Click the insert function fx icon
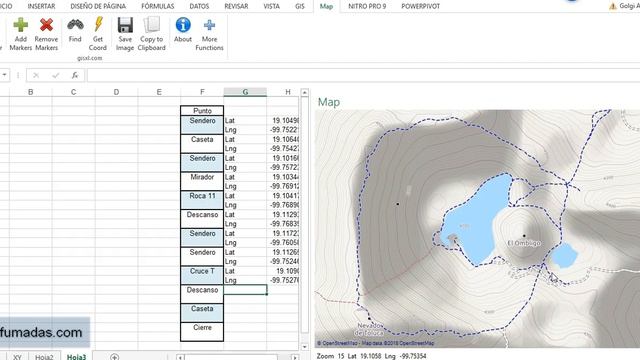Image resolution: width=640 pixels, height=360 pixels. (75, 75)
